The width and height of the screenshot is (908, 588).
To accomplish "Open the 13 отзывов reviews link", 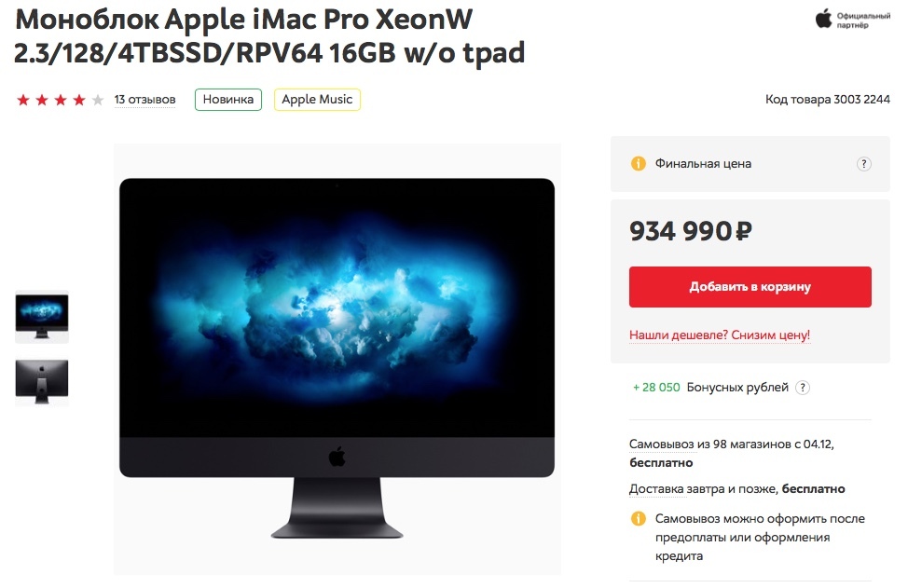I will [x=144, y=100].
